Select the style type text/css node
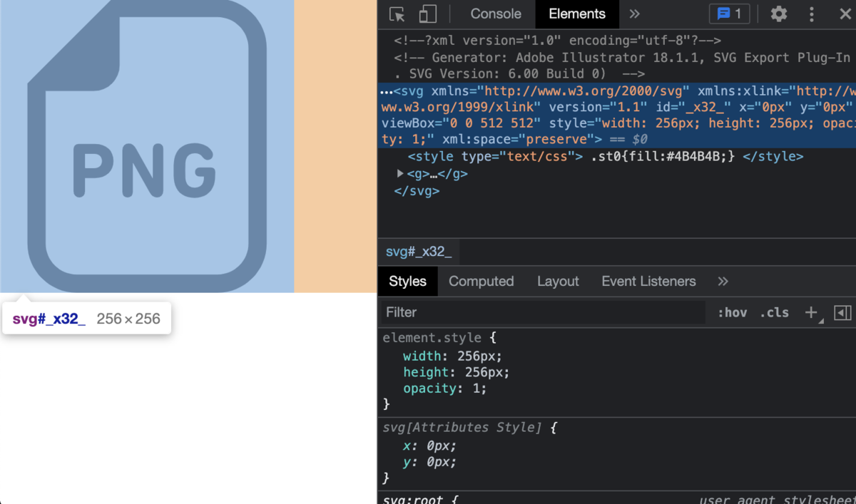The height and width of the screenshot is (504, 856). pos(606,156)
